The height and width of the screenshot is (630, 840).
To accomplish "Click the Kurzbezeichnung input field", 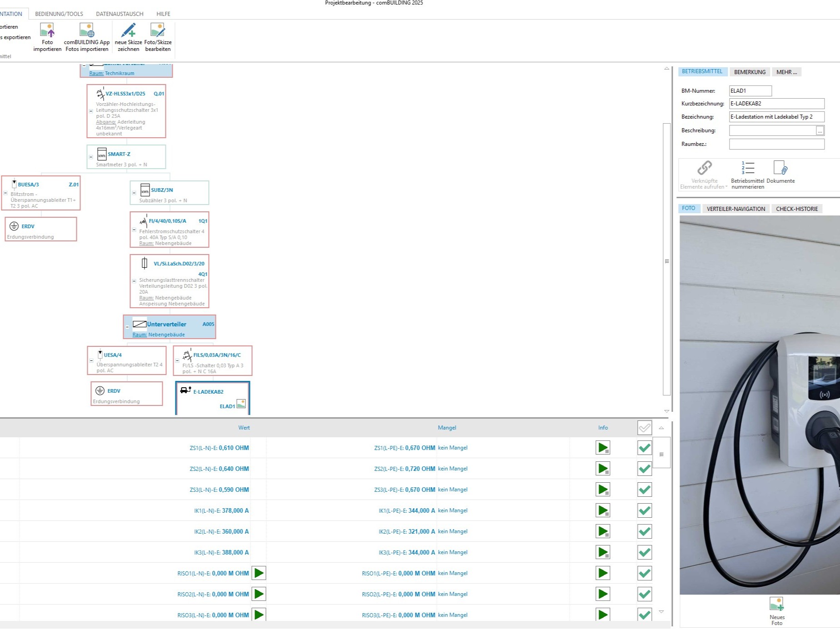I will tap(777, 104).
